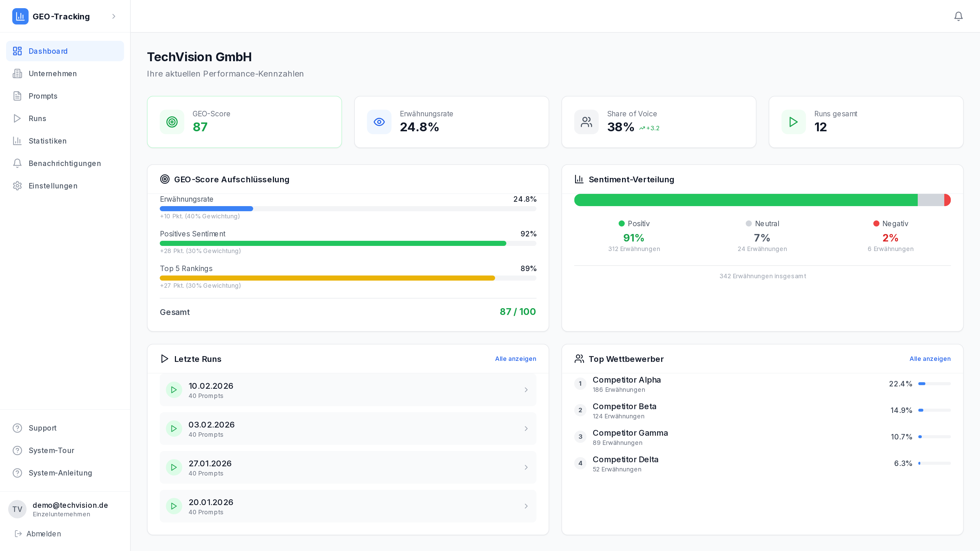The width and height of the screenshot is (980, 551).
Task: Click play icon of run 27.01.2026
Action: point(174,467)
